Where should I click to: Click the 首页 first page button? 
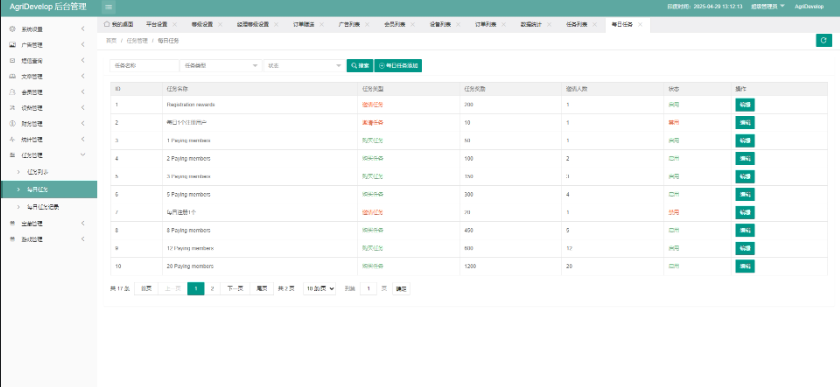click(x=146, y=288)
